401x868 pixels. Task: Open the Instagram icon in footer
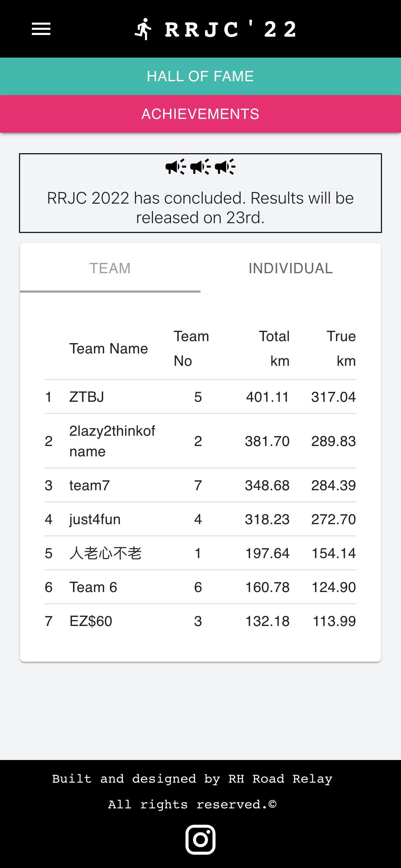(200, 840)
